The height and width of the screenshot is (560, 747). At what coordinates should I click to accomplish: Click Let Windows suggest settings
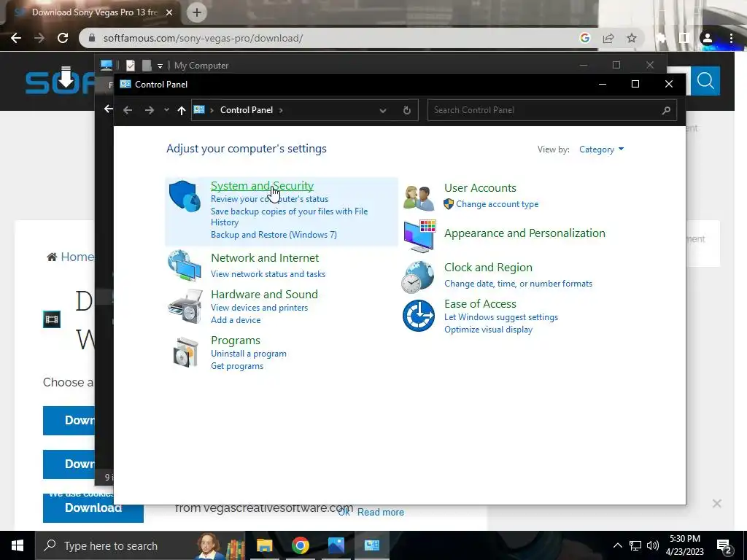pos(500,317)
